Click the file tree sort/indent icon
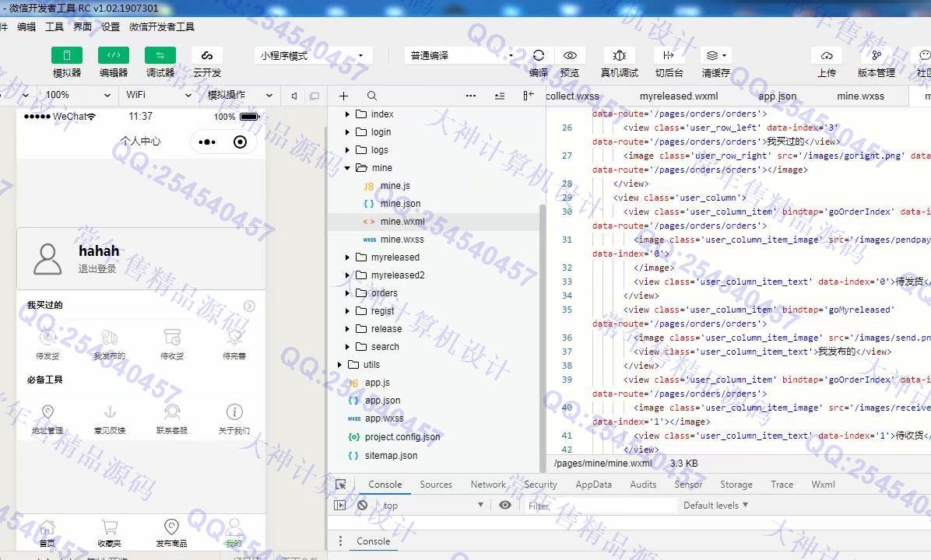 (500, 96)
